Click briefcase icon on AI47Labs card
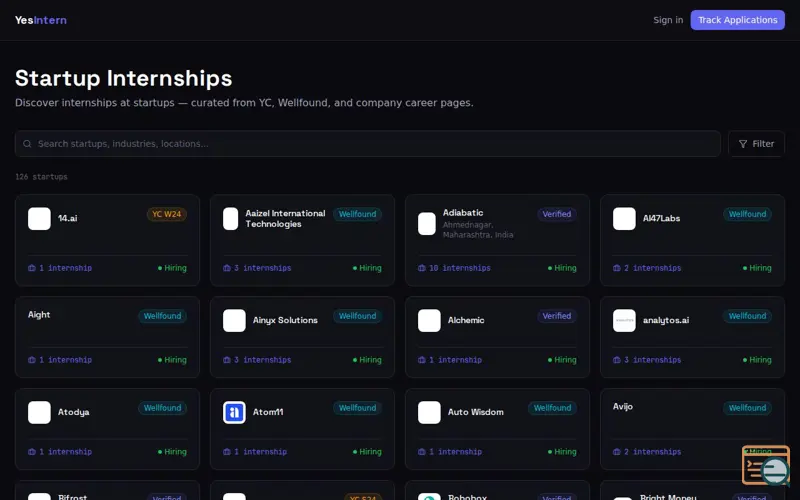800x500 pixels. 616,268
